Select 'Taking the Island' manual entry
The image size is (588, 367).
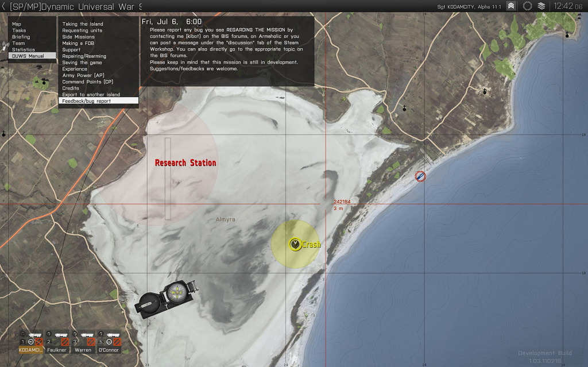pos(83,24)
